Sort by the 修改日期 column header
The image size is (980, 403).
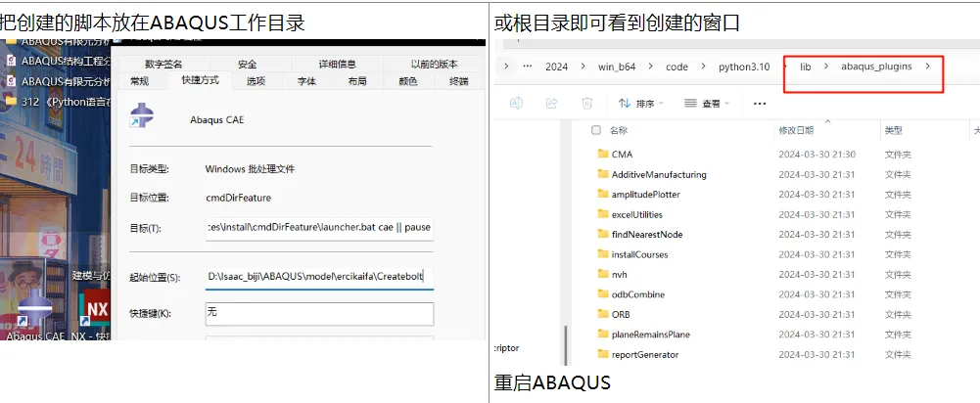[796, 130]
